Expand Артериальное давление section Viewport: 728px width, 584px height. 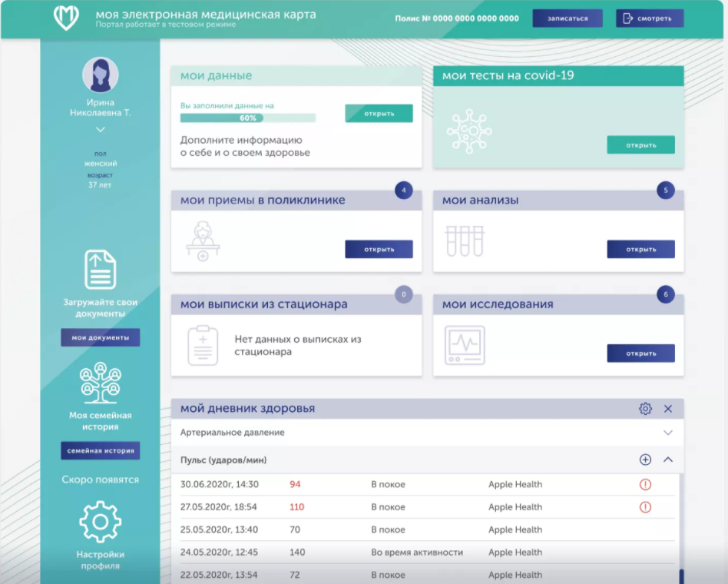click(667, 433)
